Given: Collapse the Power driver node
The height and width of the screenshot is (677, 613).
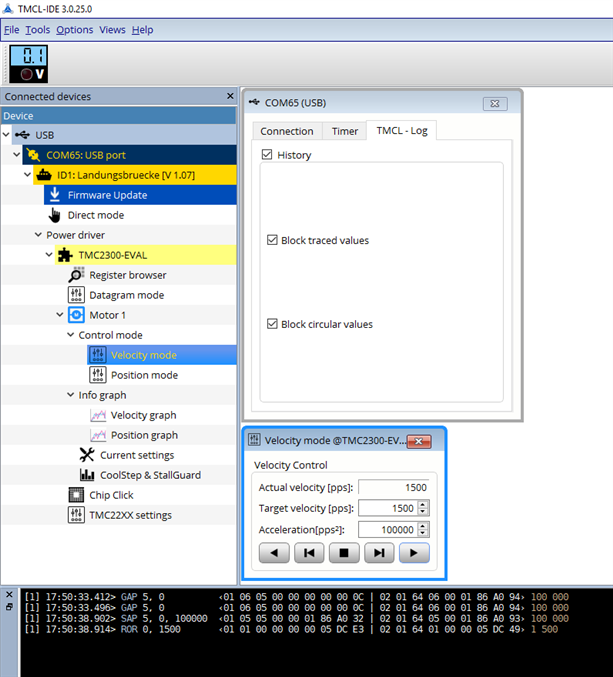Looking at the screenshot, I should [38, 234].
